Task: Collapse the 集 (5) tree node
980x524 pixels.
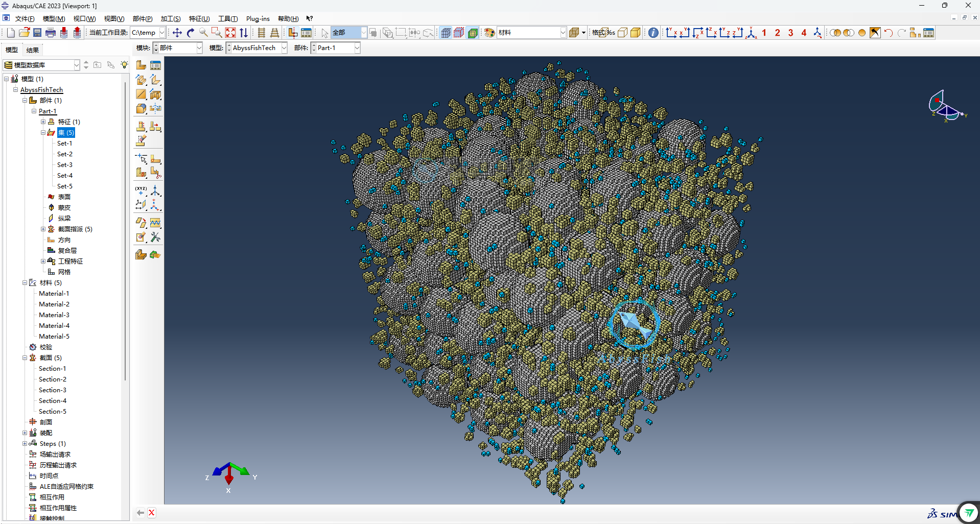Action: (43, 133)
